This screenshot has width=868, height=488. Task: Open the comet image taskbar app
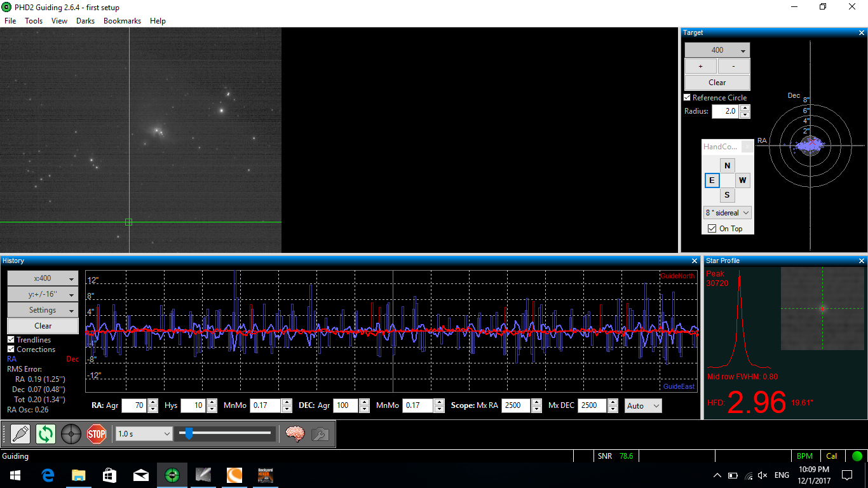(x=203, y=475)
